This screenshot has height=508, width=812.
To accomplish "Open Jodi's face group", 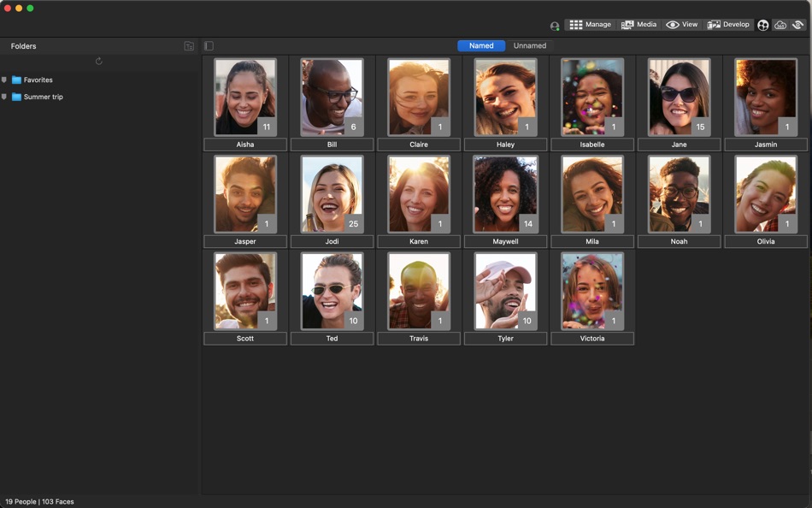I will 332,193.
